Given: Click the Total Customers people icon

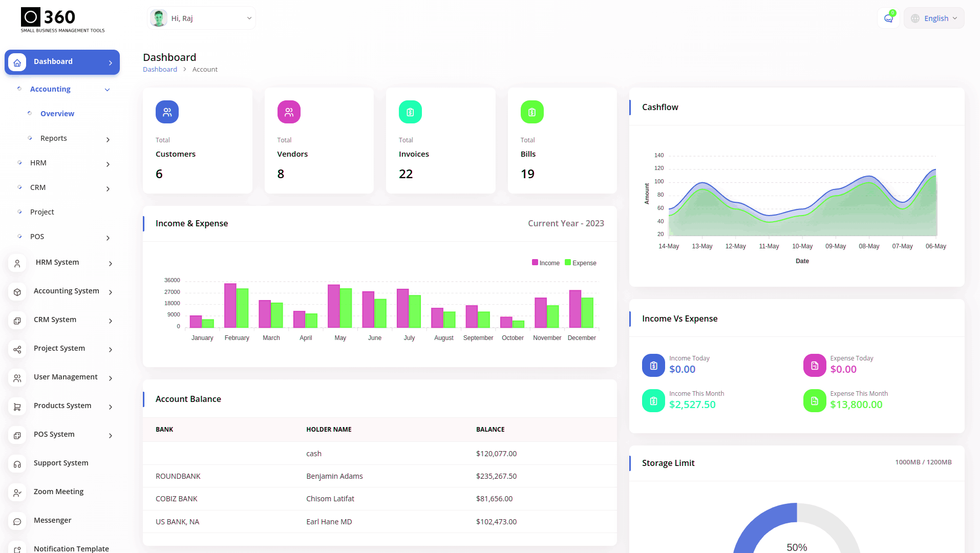Looking at the screenshot, I should pos(167,112).
